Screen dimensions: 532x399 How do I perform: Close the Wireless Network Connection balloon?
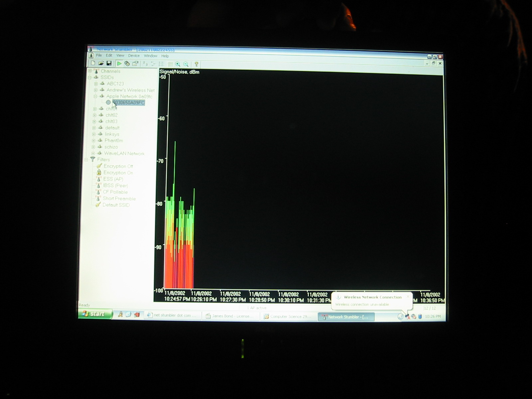click(408, 297)
